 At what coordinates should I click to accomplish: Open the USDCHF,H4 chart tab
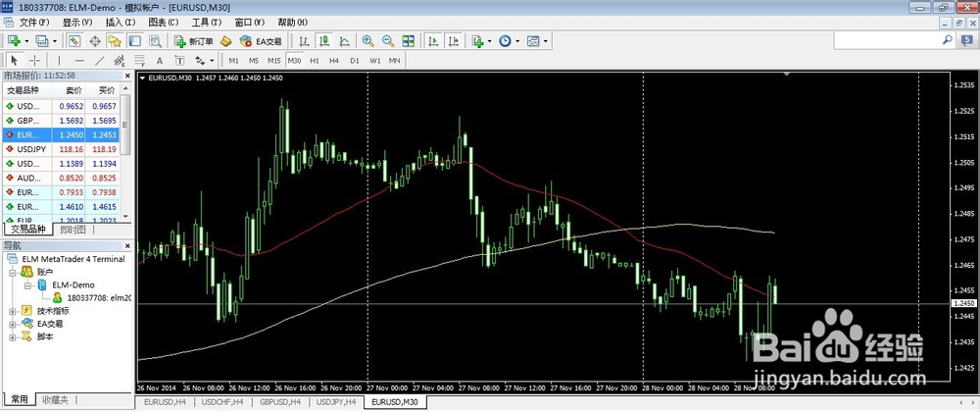[x=221, y=402]
